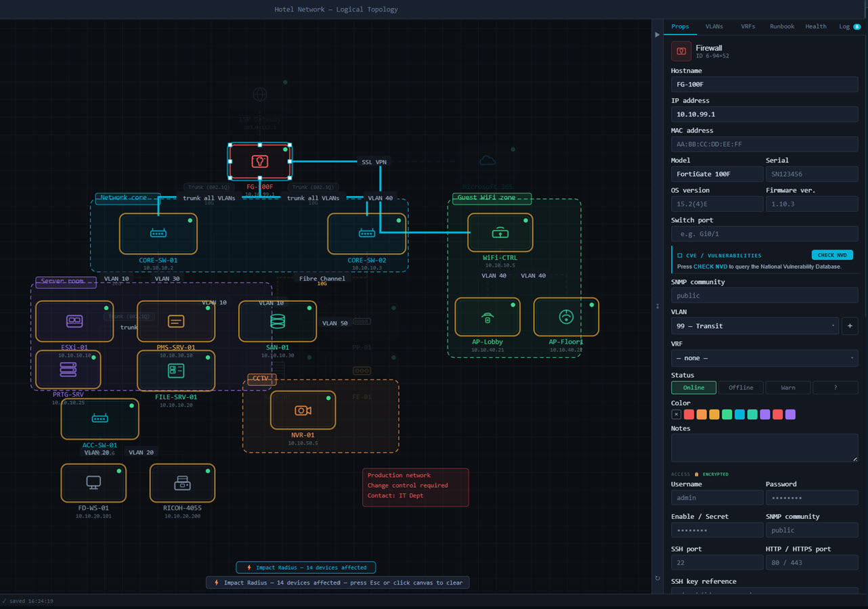Open the Log tab

(850, 26)
